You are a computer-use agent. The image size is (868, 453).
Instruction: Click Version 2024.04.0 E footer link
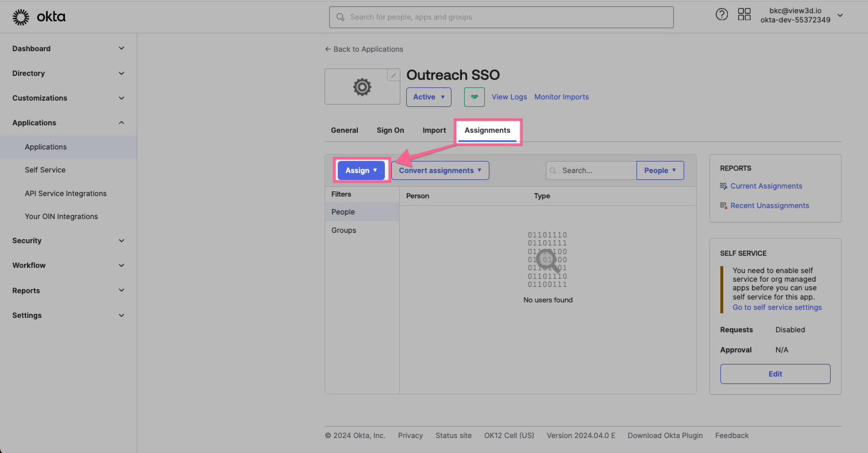(581, 436)
